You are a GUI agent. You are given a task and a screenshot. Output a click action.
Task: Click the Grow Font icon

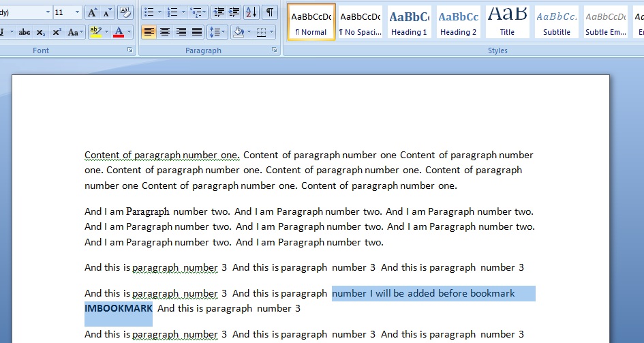pos(92,12)
